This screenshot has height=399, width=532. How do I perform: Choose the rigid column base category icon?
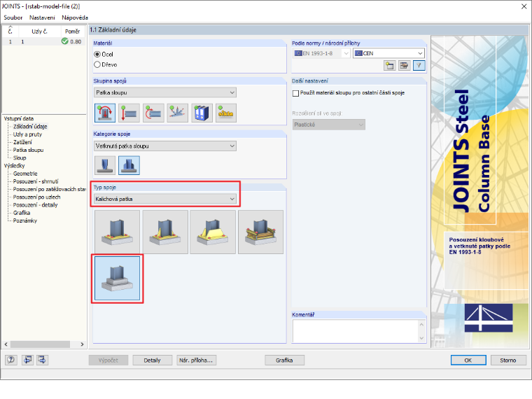point(129,165)
